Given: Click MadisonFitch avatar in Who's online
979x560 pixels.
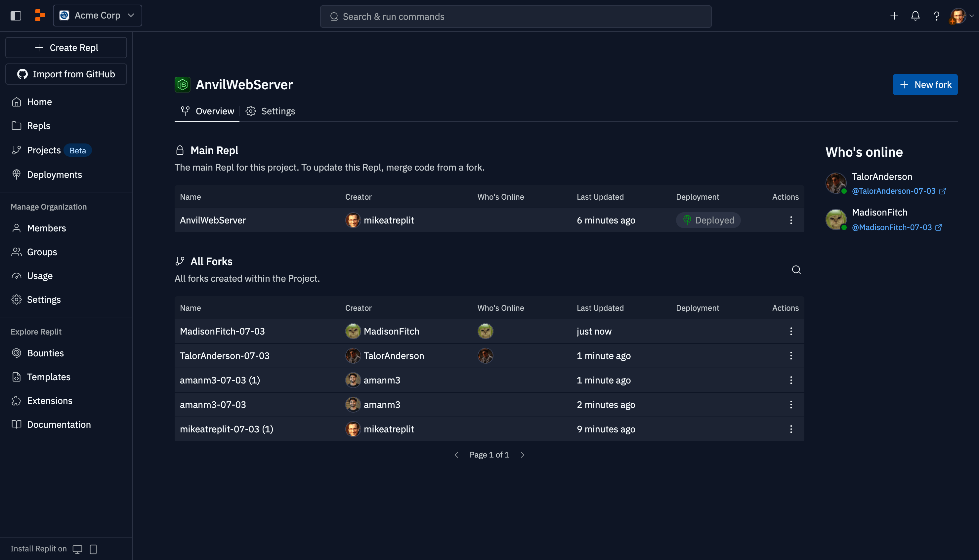Looking at the screenshot, I should [835, 219].
